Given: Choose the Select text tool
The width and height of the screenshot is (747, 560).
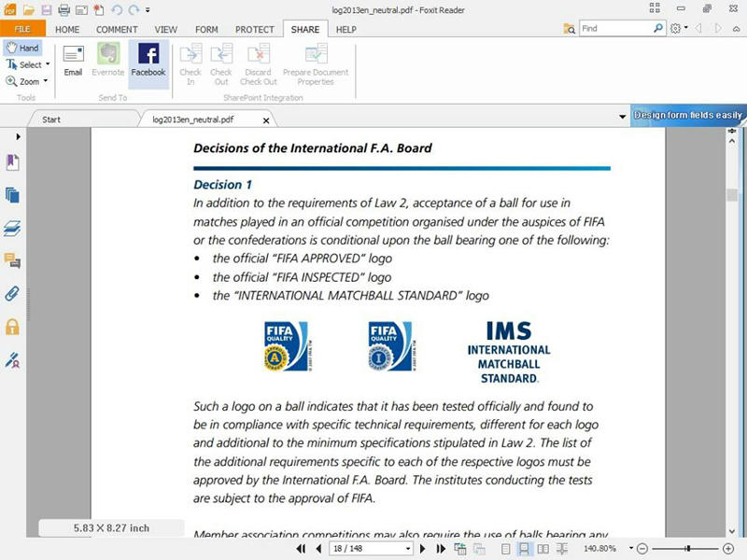Looking at the screenshot, I should [x=24, y=64].
